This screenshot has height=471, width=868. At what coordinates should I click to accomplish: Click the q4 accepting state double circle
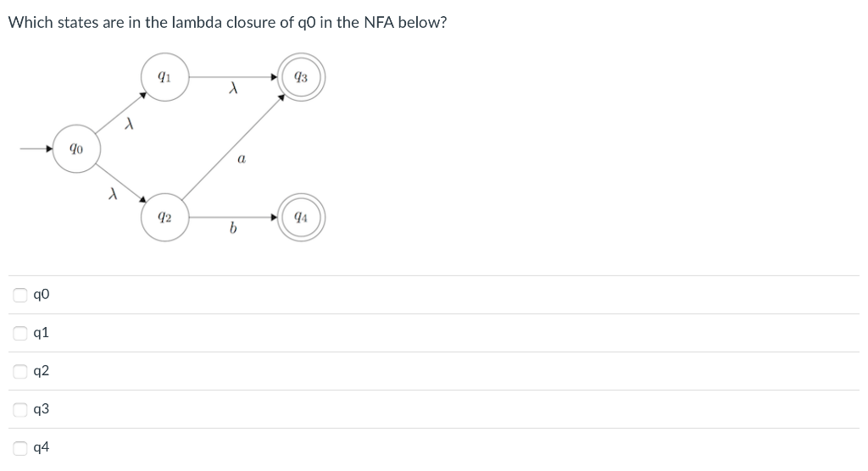coord(301,217)
